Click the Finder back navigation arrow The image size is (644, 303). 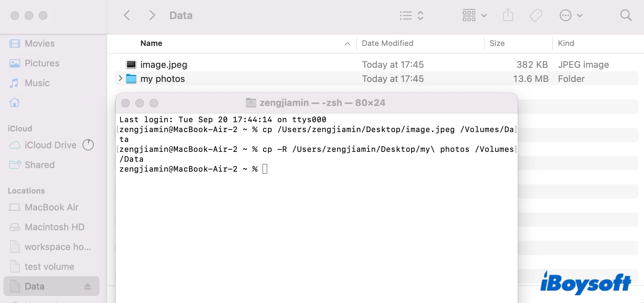[x=127, y=16]
